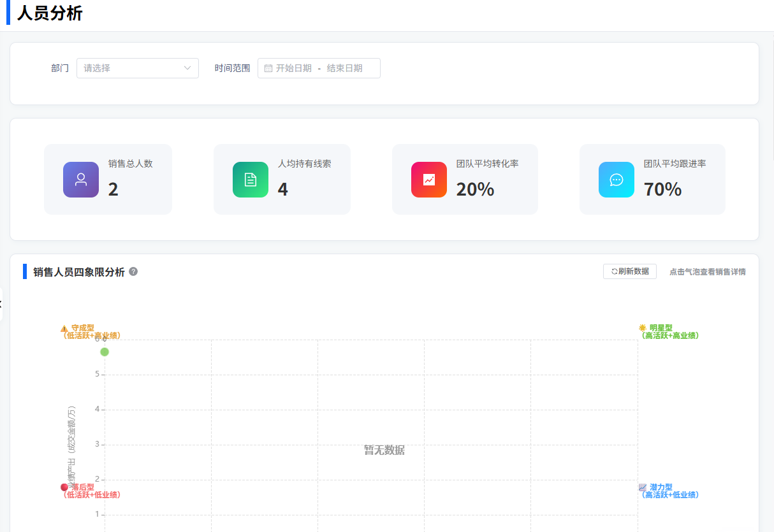Click the 刷新数据 refresh button
774x532 pixels.
point(629,271)
